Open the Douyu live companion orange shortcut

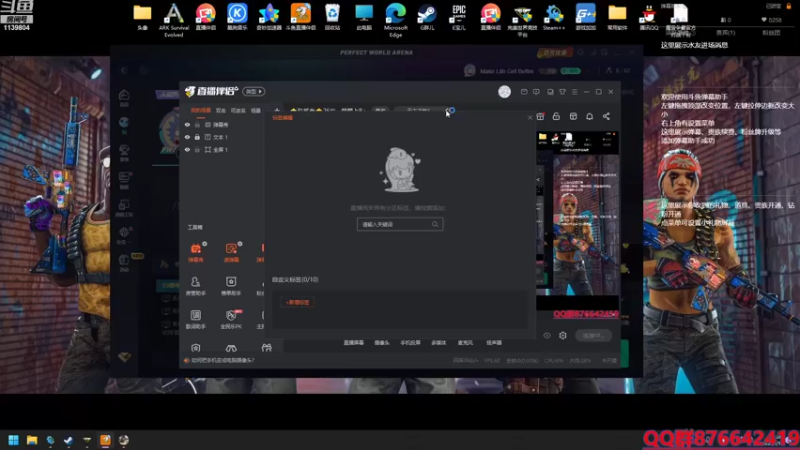point(301,17)
